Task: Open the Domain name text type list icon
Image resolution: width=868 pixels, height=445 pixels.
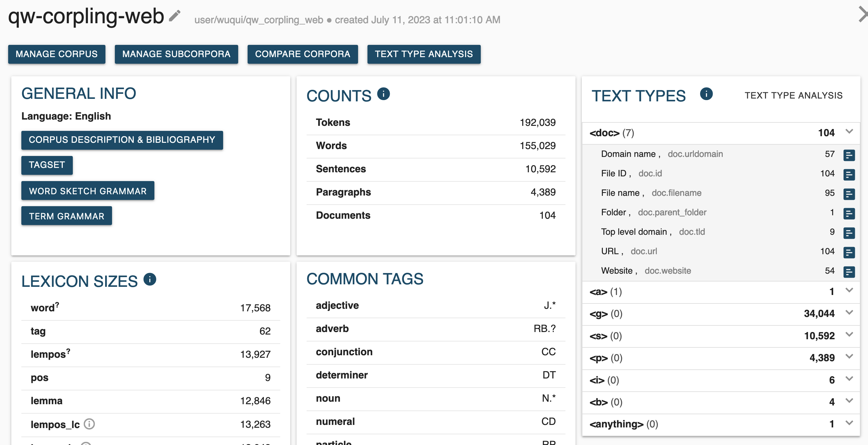Action: 849,155
